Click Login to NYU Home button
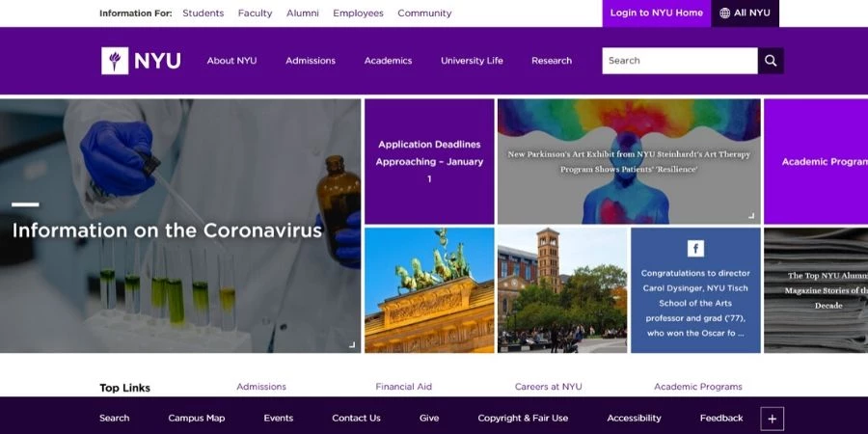This screenshot has height=434, width=868. (x=657, y=13)
